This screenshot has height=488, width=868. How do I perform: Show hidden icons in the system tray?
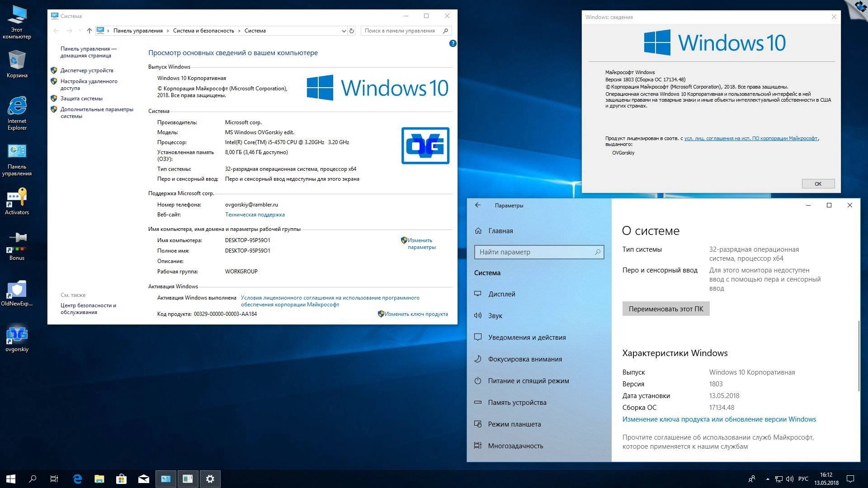coord(768,479)
